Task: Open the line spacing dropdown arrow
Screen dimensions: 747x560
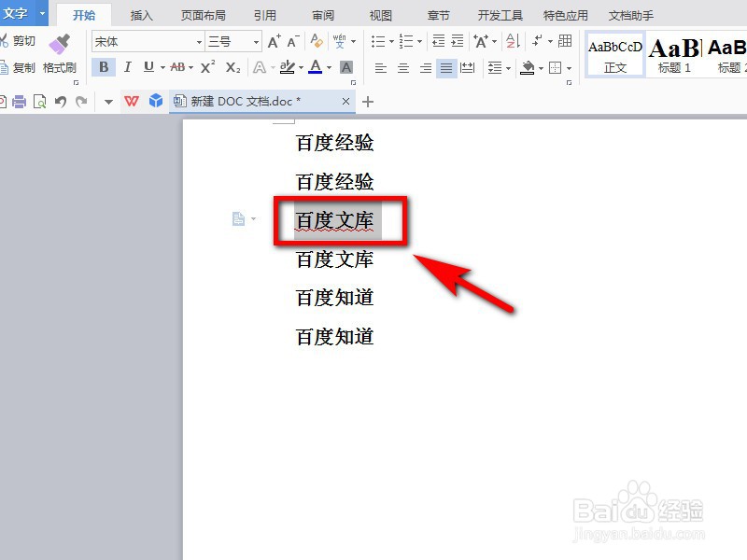Action: coord(508,68)
